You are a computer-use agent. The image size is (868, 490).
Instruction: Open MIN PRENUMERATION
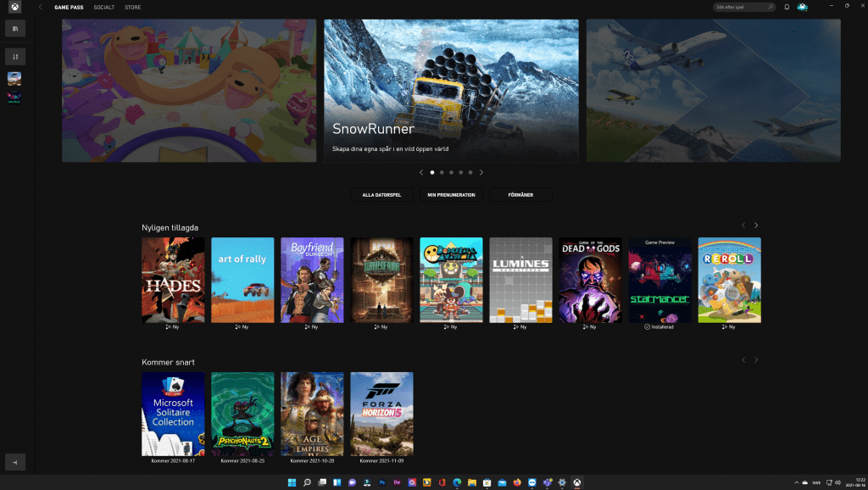pyautogui.click(x=451, y=195)
